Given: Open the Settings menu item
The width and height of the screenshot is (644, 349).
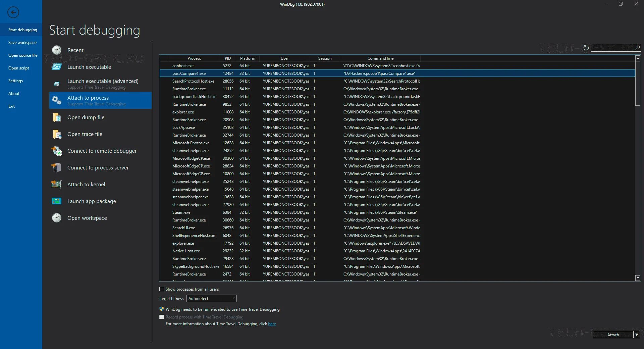Looking at the screenshot, I should 15,81.
